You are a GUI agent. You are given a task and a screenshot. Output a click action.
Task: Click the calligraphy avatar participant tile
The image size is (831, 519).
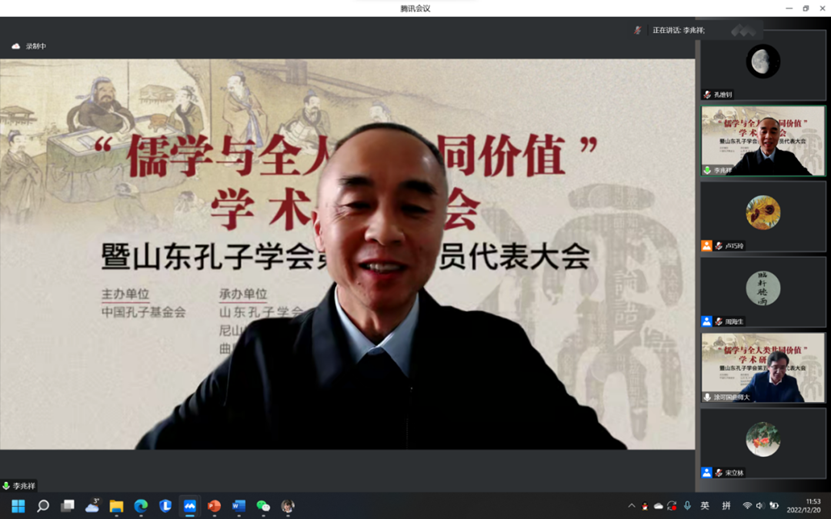coord(762,289)
